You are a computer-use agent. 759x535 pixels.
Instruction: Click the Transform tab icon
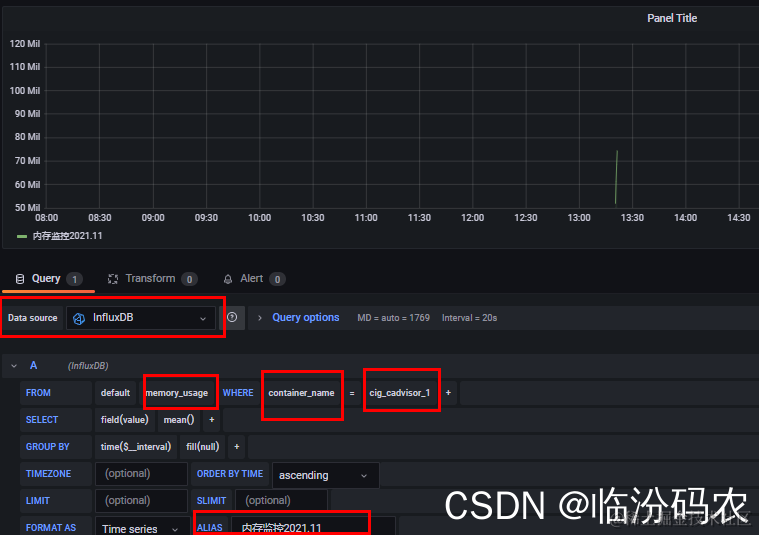click(x=113, y=279)
